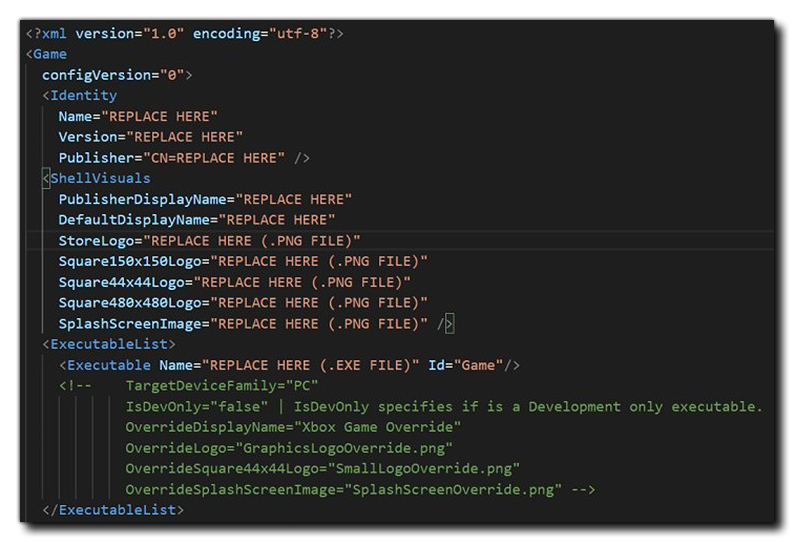793x542 pixels.
Task: Click the IsDevOnly="false" comment text
Action: (196, 406)
